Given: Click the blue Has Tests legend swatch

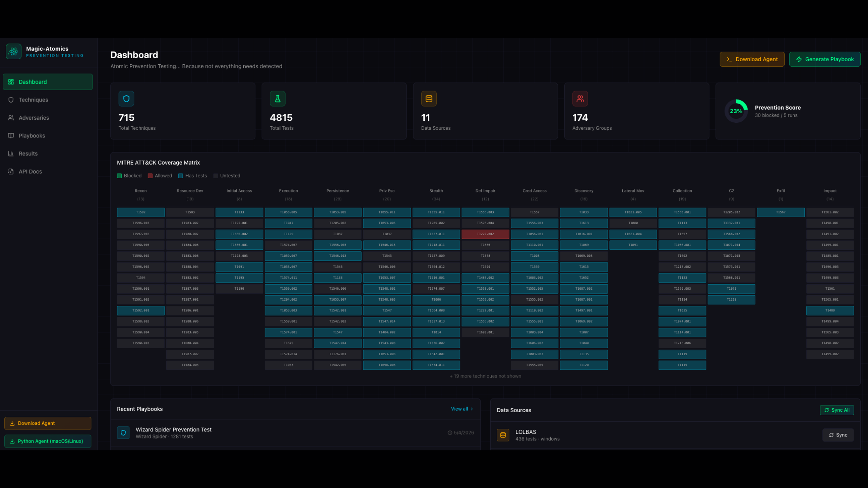Looking at the screenshot, I should [x=181, y=176].
